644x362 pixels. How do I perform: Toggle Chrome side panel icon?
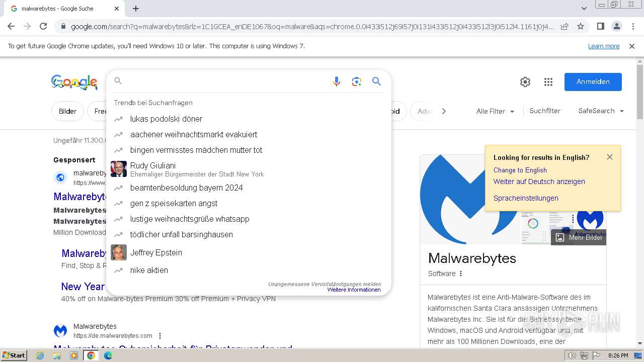[x=600, y=26]
